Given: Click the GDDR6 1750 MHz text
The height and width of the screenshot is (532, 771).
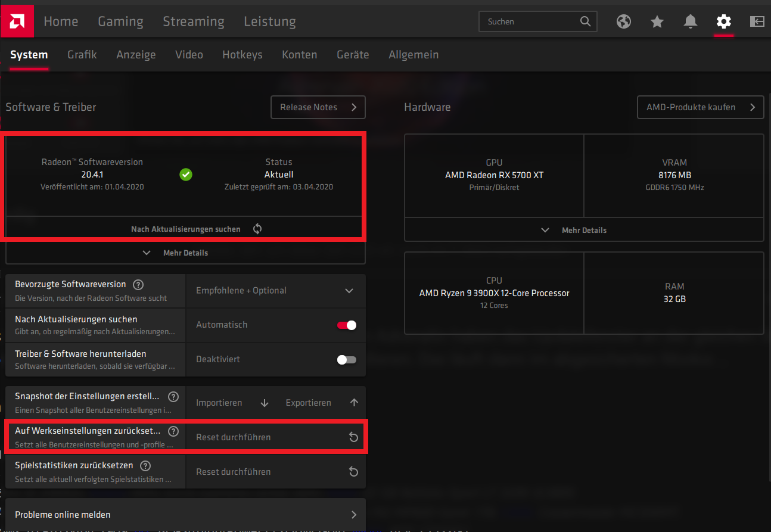Looking at the screenshot, I should [x=674, y=188].
